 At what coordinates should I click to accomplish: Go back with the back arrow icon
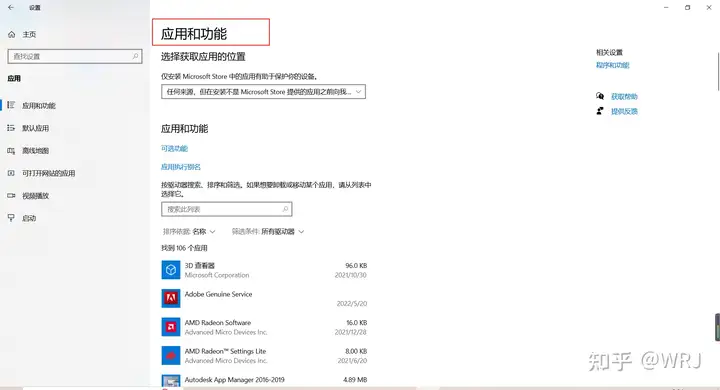coord(11,7)
